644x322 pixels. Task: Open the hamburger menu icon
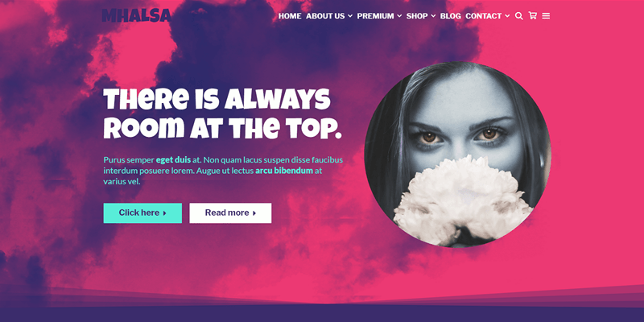[546, 16]
